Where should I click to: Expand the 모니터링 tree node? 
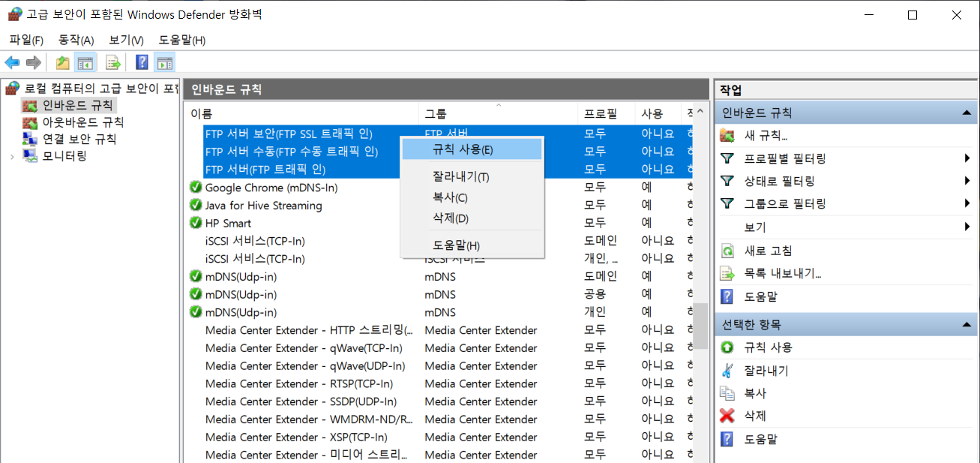coord(12,156)
